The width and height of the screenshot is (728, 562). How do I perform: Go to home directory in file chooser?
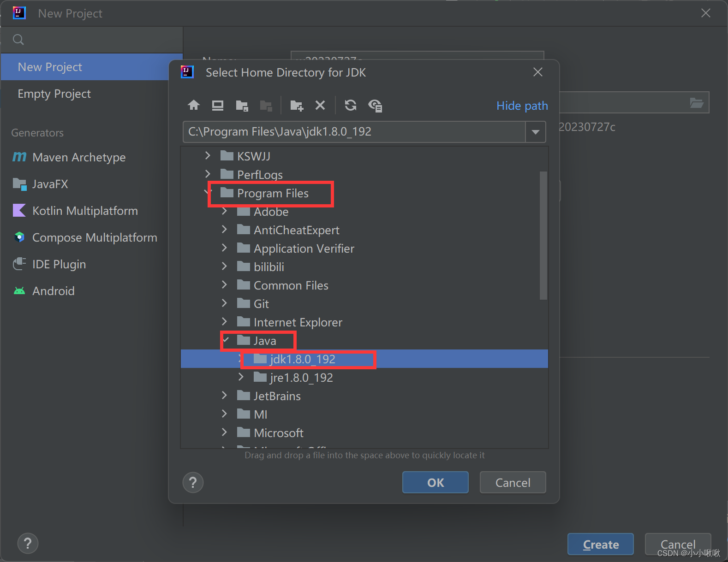tap(194, 105)
